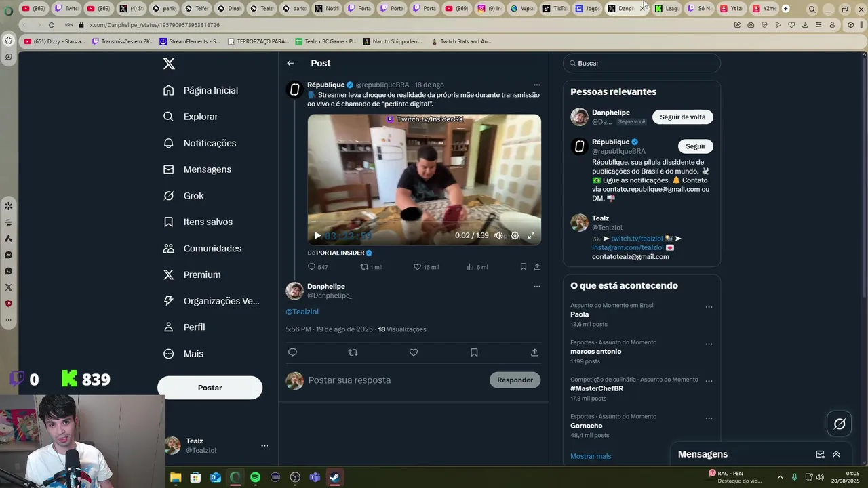Click the Responder button
Viewport: 868px width, 488px height.
click(515, 380)
